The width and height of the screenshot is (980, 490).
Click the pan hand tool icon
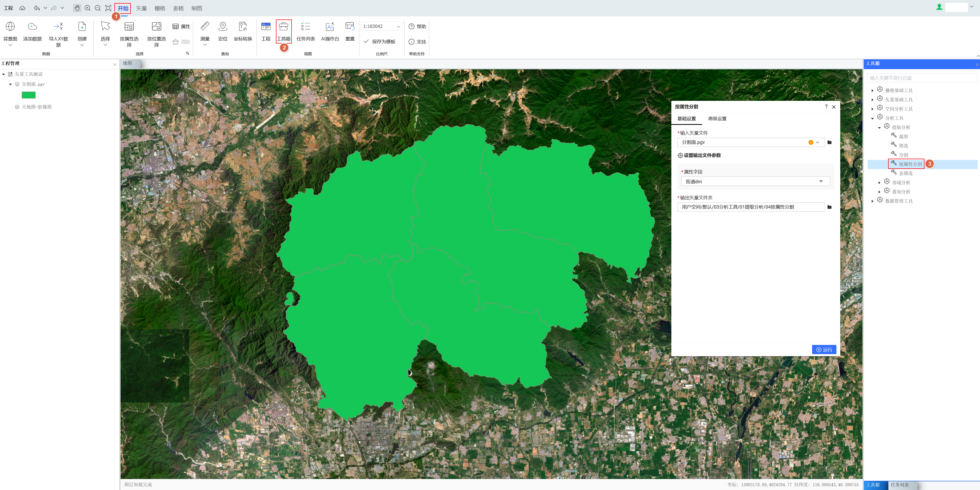click(77, 8)
